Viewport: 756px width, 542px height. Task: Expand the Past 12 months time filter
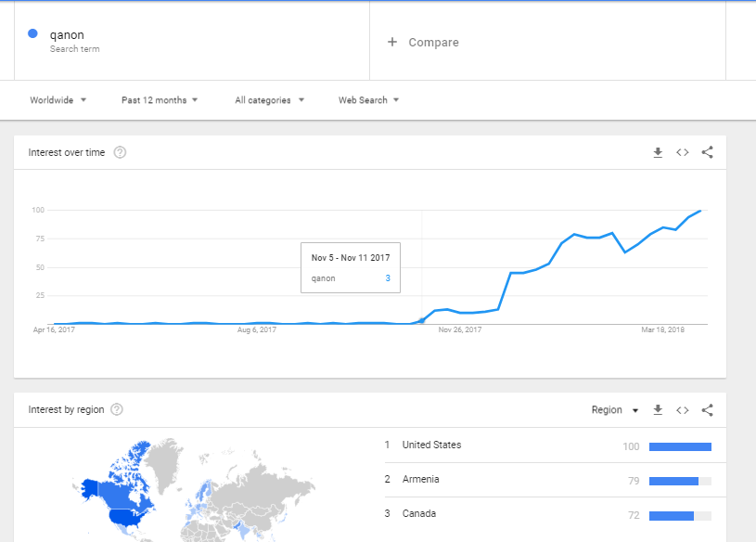point(160,100)
